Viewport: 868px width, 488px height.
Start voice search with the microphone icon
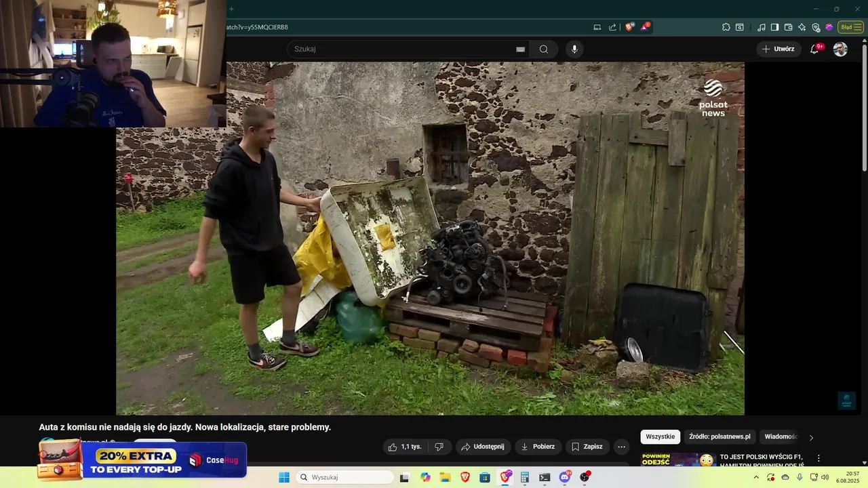click(574, 49)
